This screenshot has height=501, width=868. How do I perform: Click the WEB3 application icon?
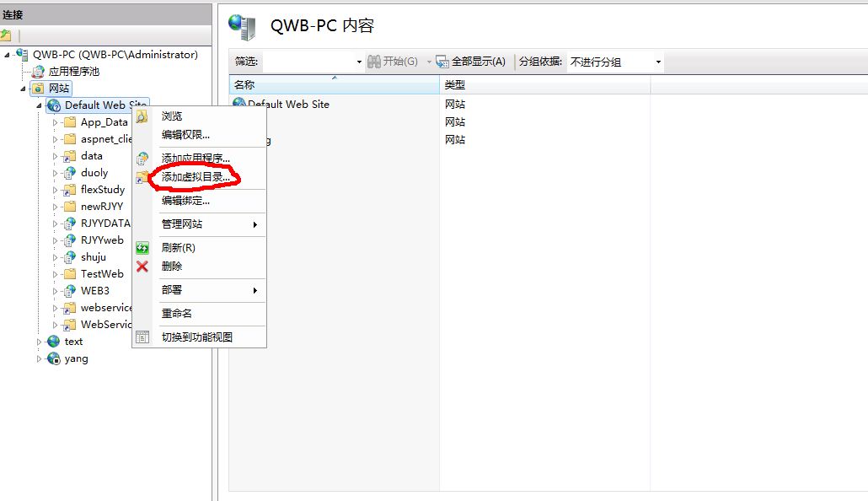click(69, 291)
